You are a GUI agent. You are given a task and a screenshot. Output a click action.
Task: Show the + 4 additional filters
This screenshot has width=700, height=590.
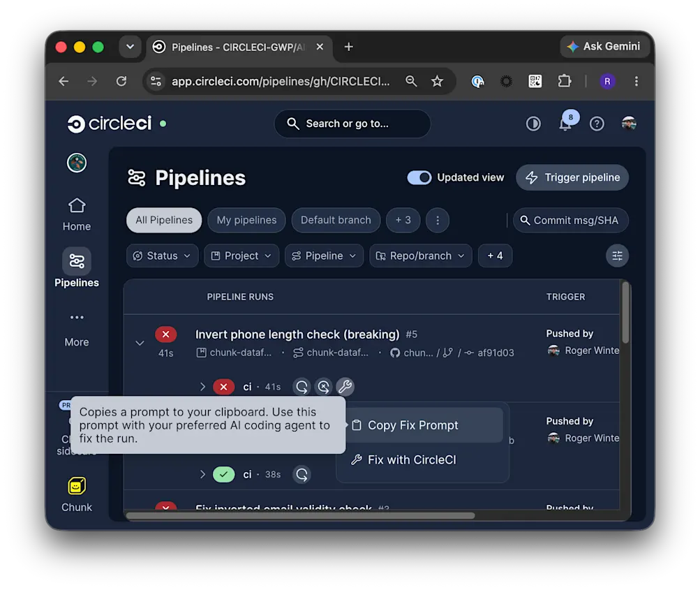495,256
